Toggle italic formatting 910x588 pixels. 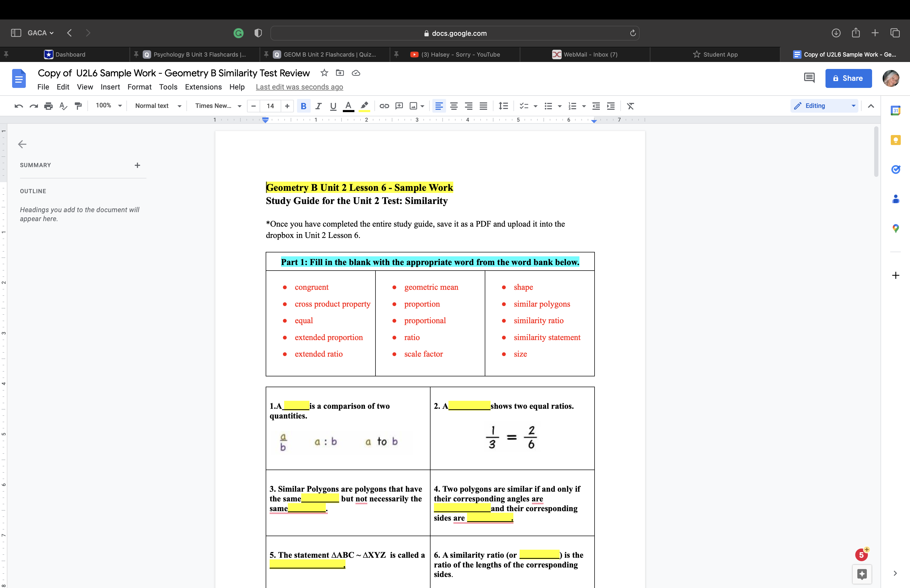[319, 106]
